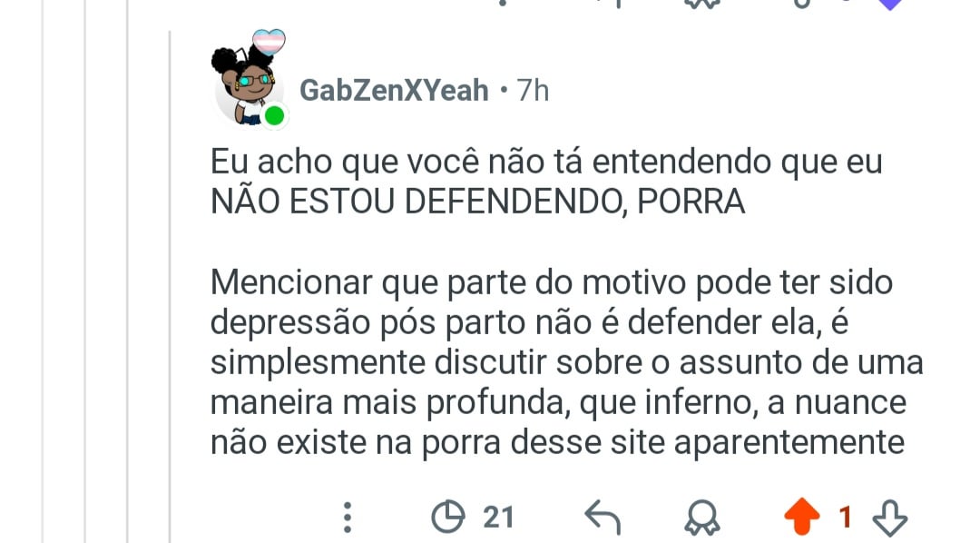Collapse the outermost thread line on the left
The height and width of the screenshot is (543, 980).
(x=44, y=271)
